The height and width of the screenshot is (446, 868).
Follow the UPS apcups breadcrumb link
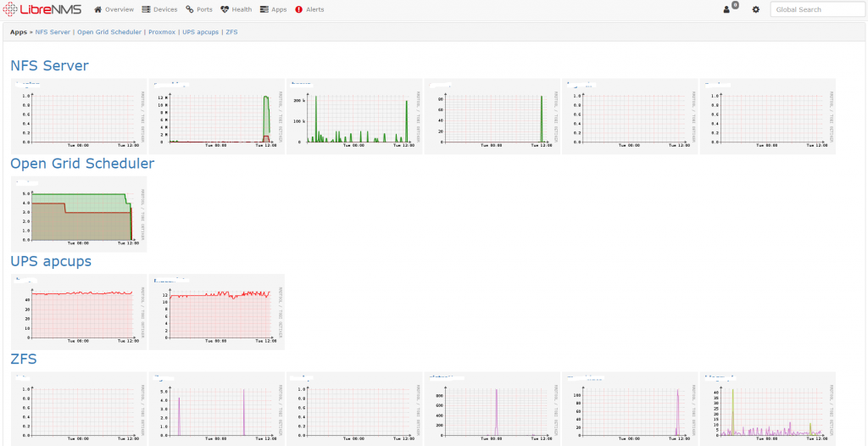click(200, 32)
